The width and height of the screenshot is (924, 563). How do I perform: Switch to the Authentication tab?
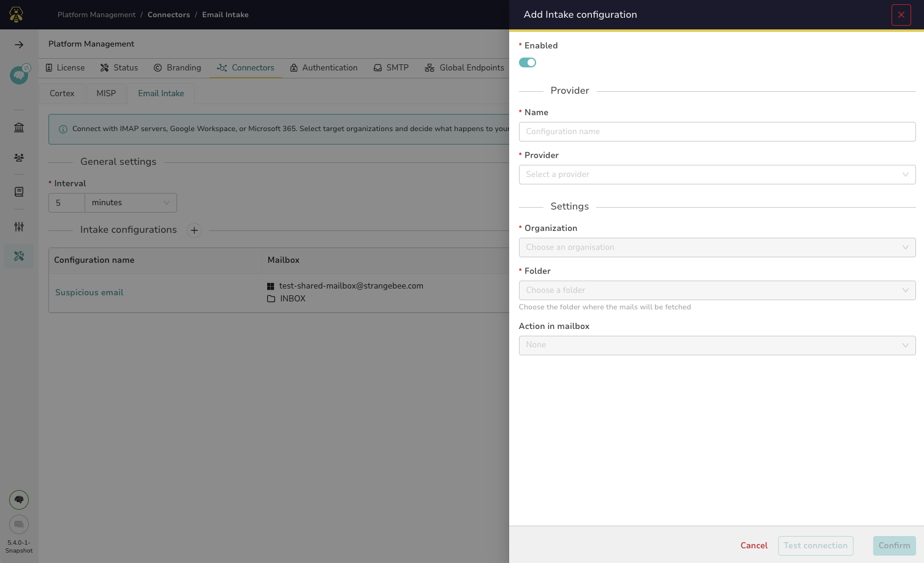pos(324,67)
